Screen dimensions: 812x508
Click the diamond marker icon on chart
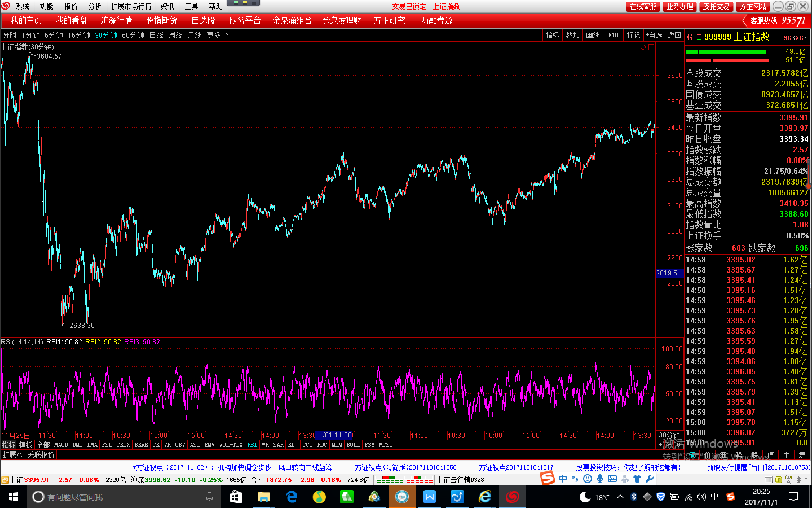point(643,47)
